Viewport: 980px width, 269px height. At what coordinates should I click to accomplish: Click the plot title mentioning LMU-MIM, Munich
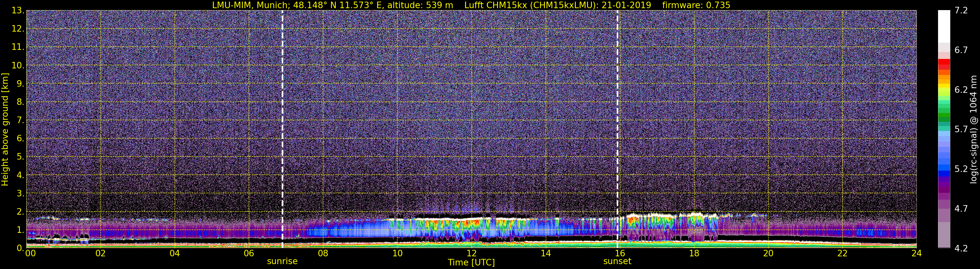[x=471, y=5]
